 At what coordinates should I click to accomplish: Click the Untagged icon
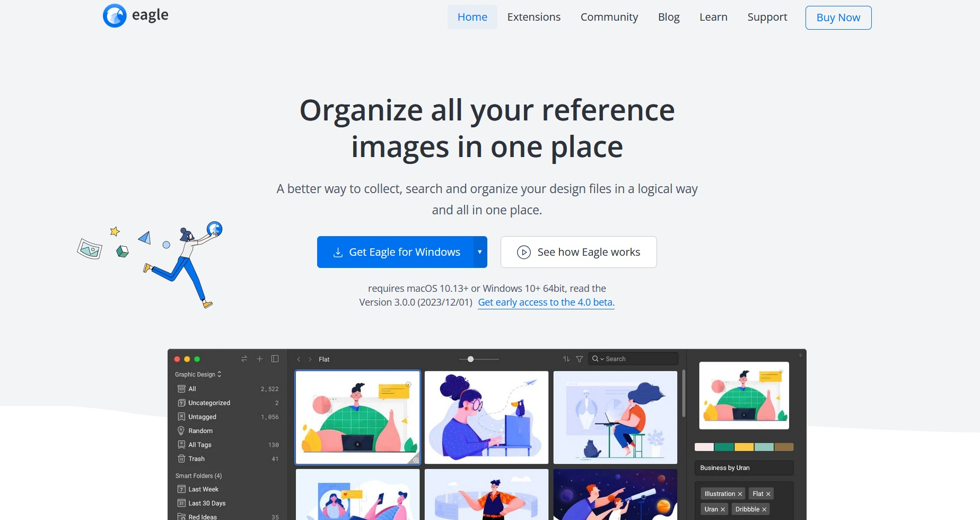181,417
